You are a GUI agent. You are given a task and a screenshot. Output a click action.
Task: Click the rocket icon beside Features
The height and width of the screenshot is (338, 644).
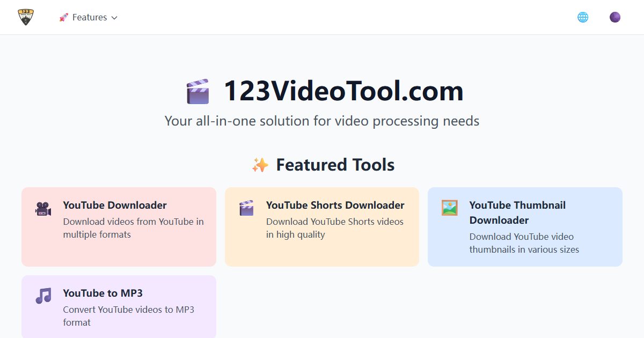(64, 17)
